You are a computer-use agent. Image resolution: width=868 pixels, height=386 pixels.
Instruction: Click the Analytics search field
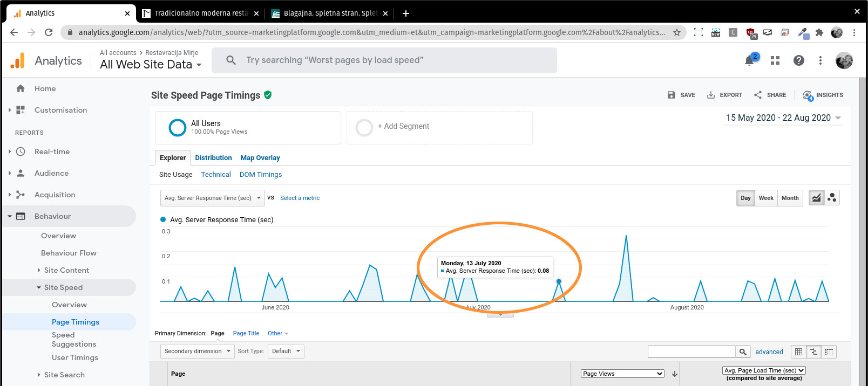pos(384,60)
